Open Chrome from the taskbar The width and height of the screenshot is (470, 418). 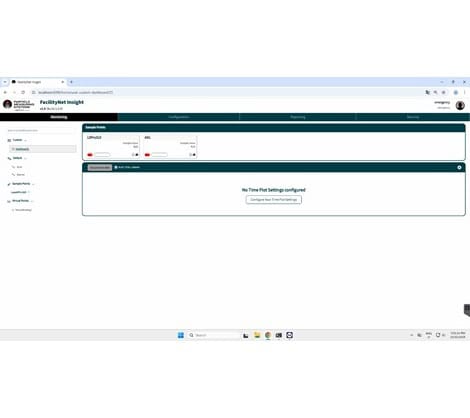point(268,335)
